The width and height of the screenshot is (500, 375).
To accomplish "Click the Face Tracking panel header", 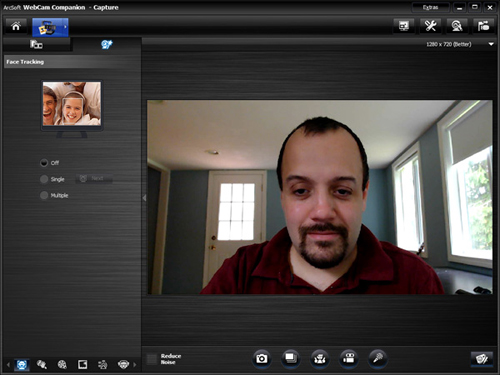I will click(x=72, y=62).
